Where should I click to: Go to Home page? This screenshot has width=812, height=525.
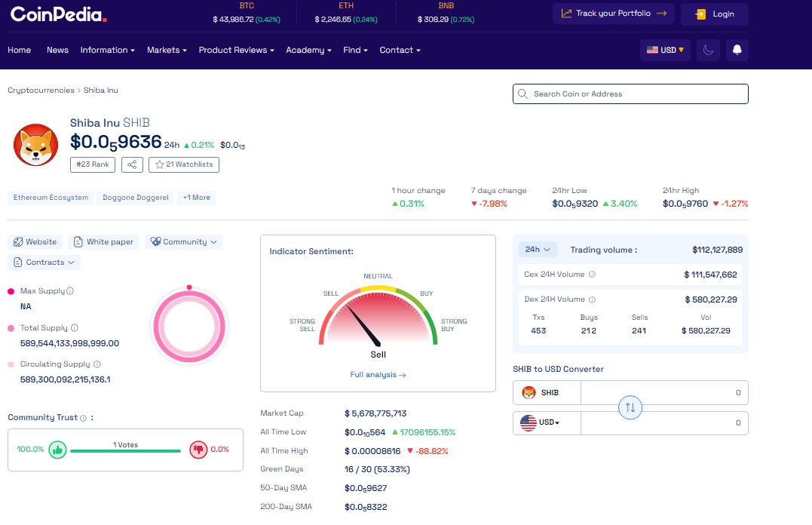pos(19,51)
